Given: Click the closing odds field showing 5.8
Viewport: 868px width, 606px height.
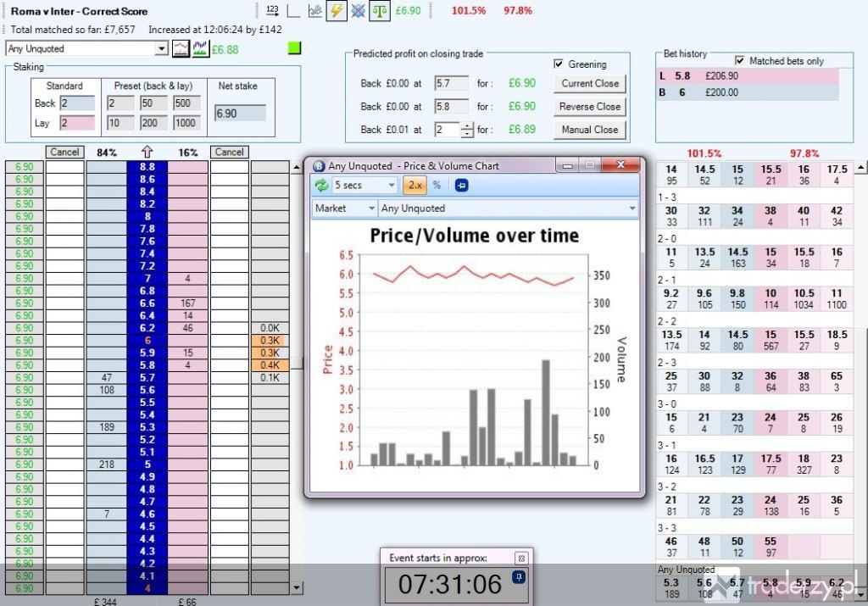Looking at the screenshot, I should click(x=451, y=107).
